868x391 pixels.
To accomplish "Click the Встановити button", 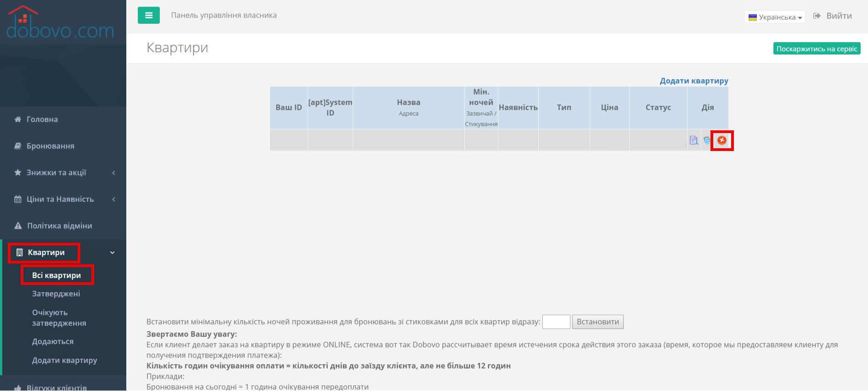I will click(x=598, y=322).
